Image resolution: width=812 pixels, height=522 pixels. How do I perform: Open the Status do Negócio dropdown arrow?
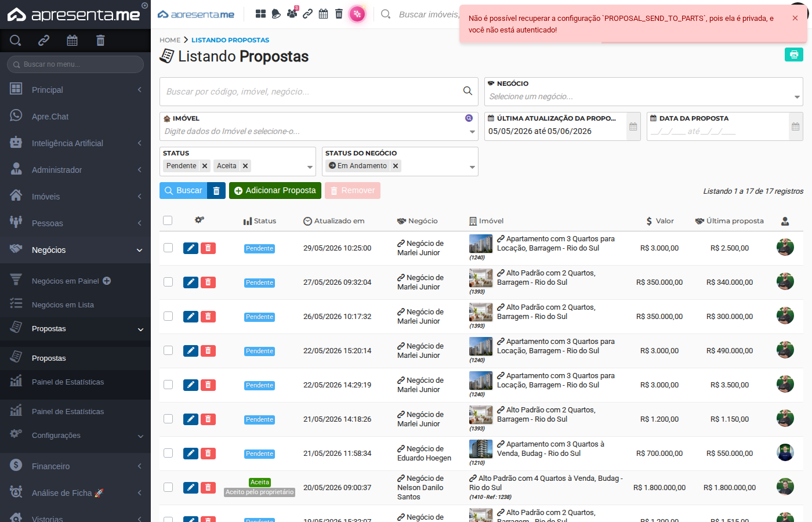[x=472, y=167]
